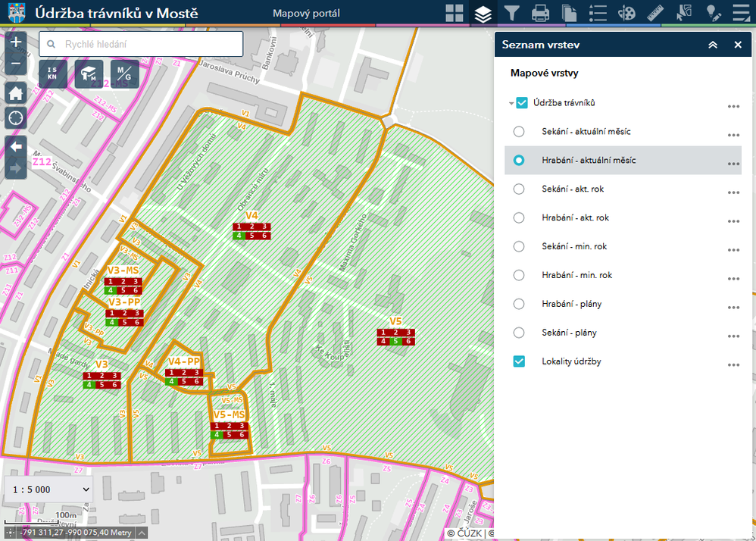The width and height of the screenshot is (756, 541).
Task: Click the home extent button
Action: click(x=16, y=92)
